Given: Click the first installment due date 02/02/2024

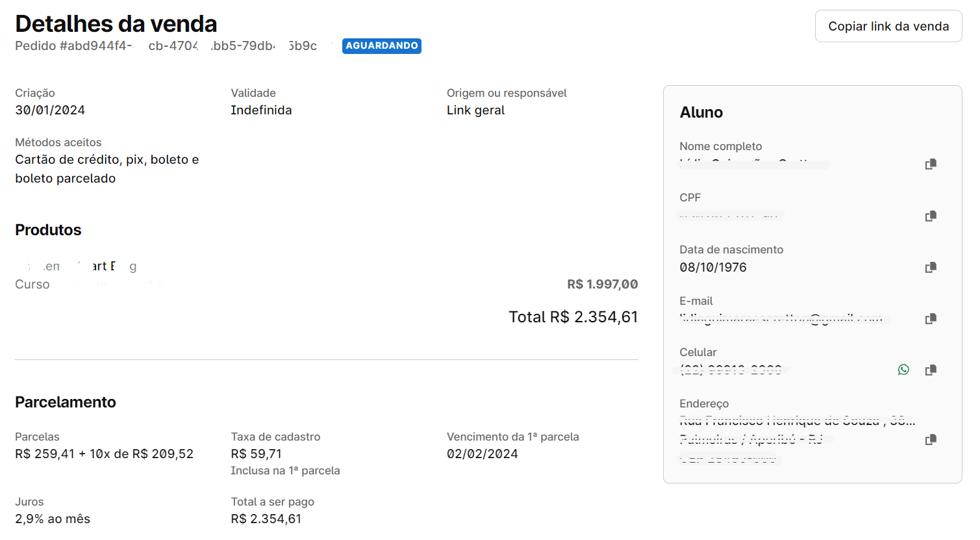Looking at the screenshot, I should pos(482,454).
